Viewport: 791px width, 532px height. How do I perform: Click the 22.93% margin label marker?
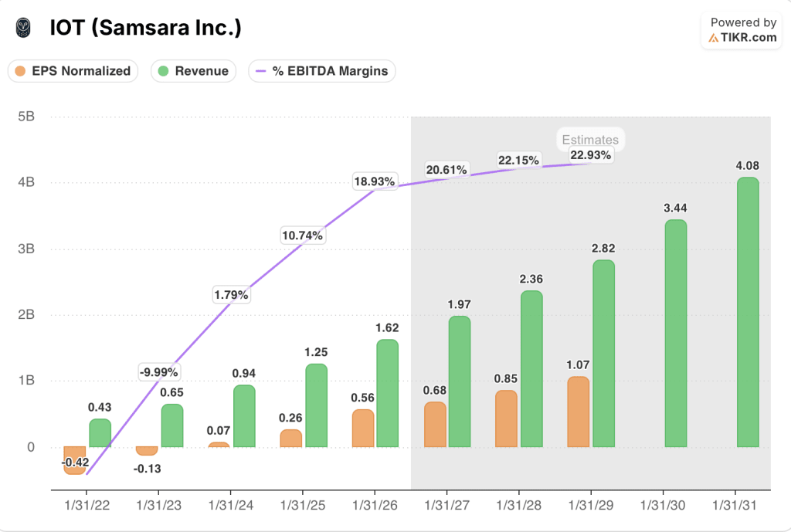coord(589,154)
